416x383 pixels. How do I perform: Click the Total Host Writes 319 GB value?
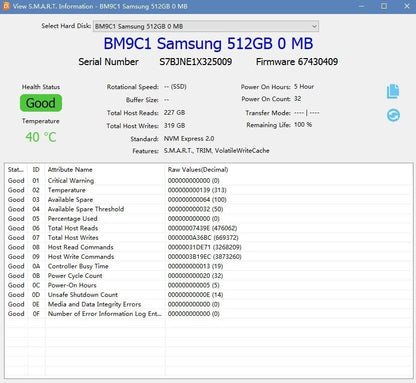tap(174, 126)
